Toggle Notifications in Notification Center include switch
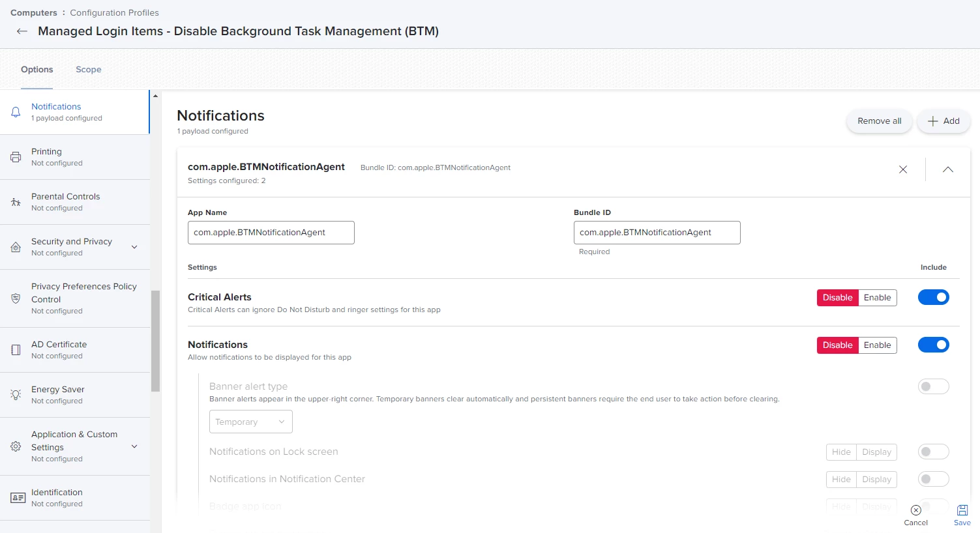Viewport: 980px width, 533px height. click(x=934, y=479)
